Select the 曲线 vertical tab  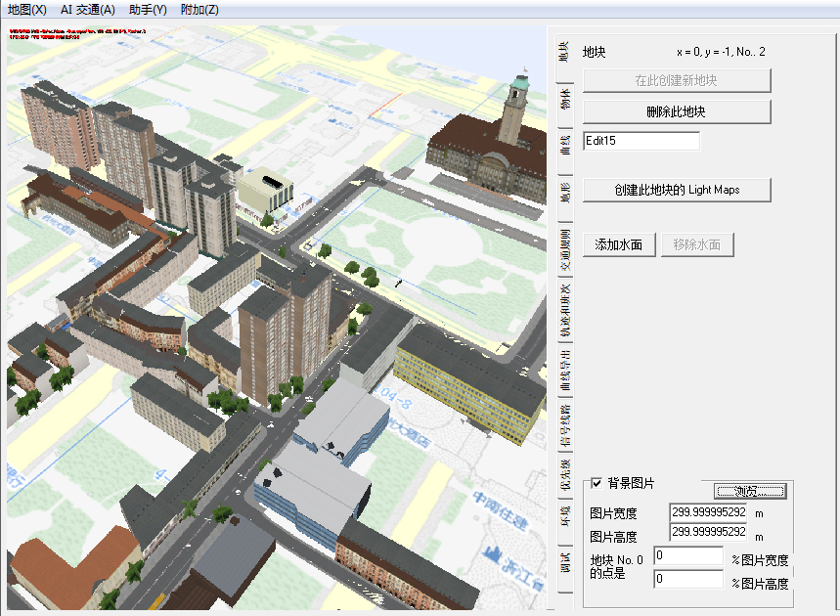564,146
